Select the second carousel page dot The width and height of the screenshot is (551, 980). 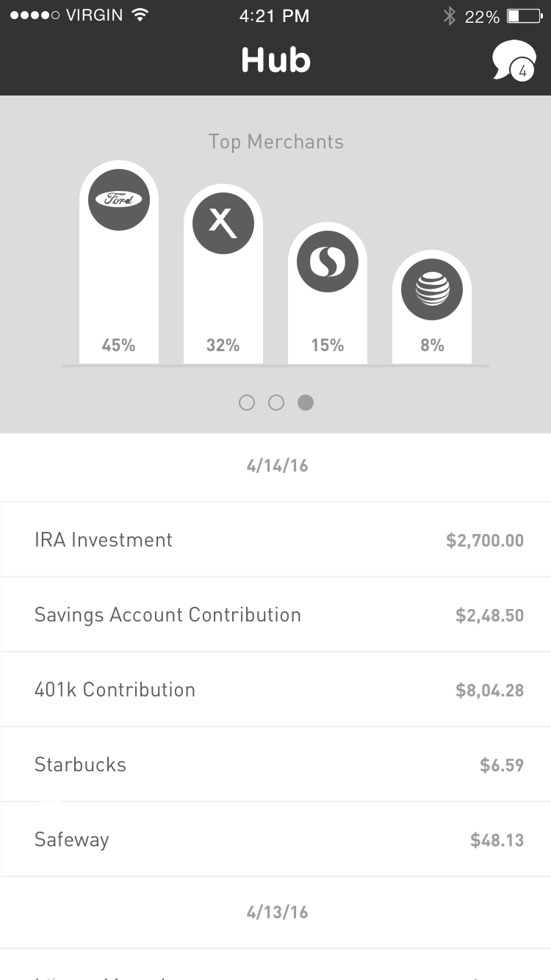tap(276, 403)
